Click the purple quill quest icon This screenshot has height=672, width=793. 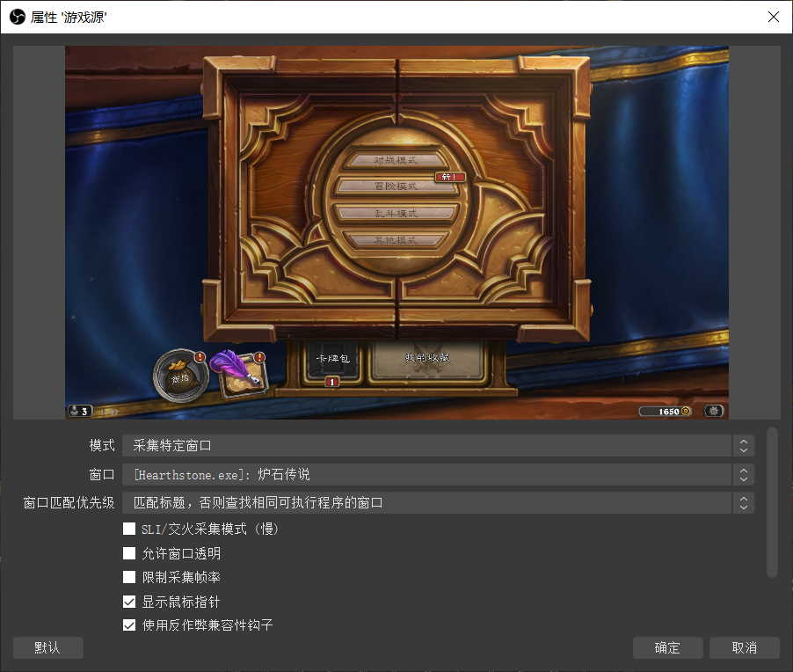[x=237, y=373]
